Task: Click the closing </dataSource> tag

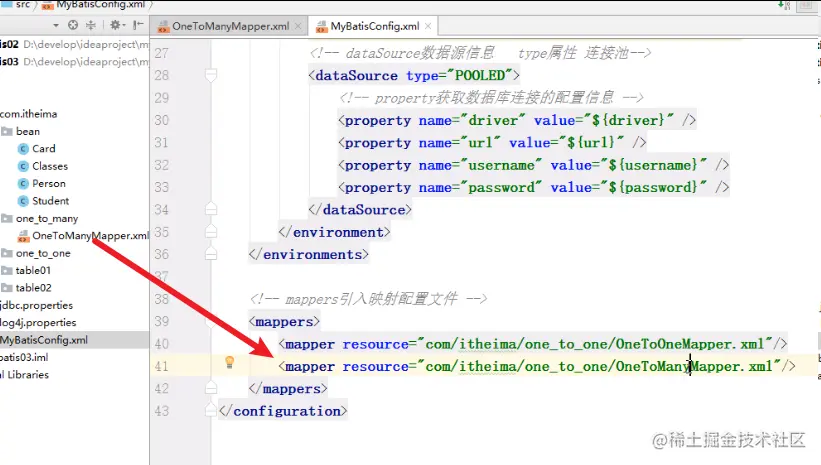Action: tap(360, 209)
